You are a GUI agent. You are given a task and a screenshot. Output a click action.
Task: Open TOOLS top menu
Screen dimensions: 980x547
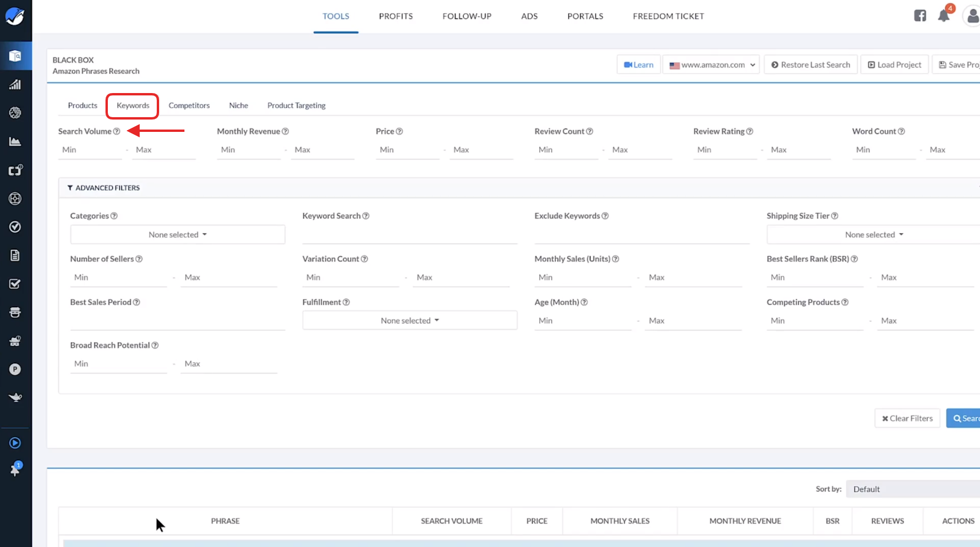[x=336, y=16]
